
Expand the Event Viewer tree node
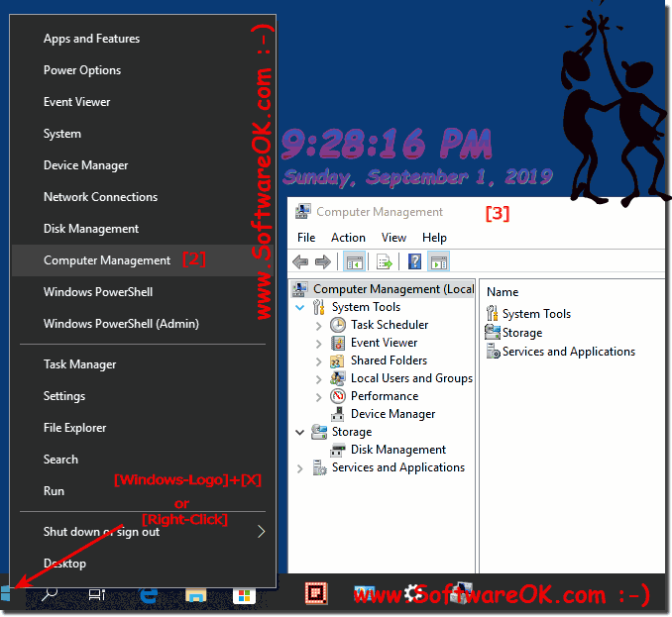[318, 344]
